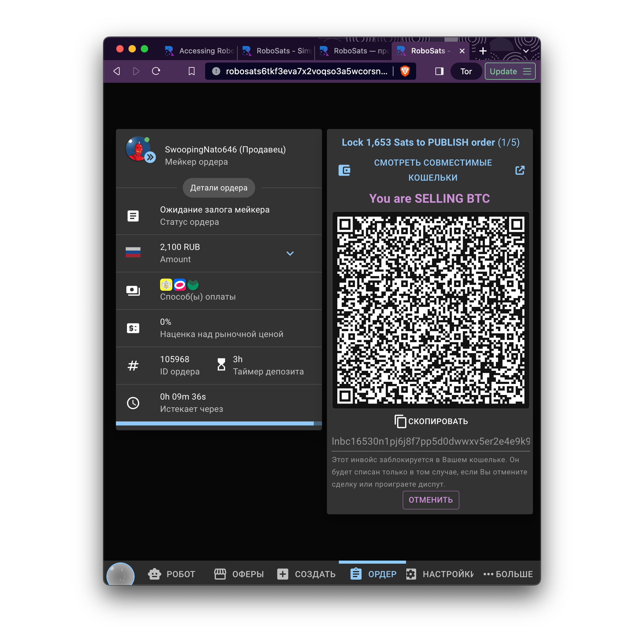Click the wallet icon near СМОТРЕТЬ СОВМЕСТИМЫЕ
Image resolution: width=644 pixels, height=644 pixels.
point(344,170)
